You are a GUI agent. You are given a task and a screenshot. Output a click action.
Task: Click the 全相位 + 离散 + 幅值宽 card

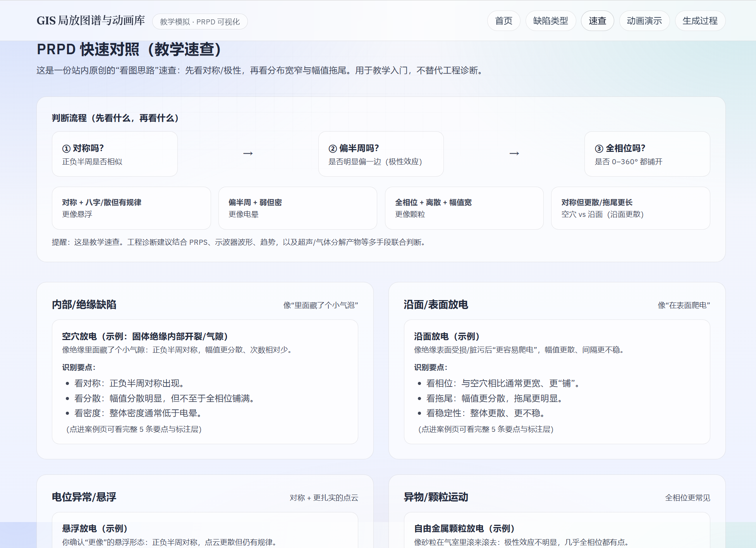click(464, 208)
